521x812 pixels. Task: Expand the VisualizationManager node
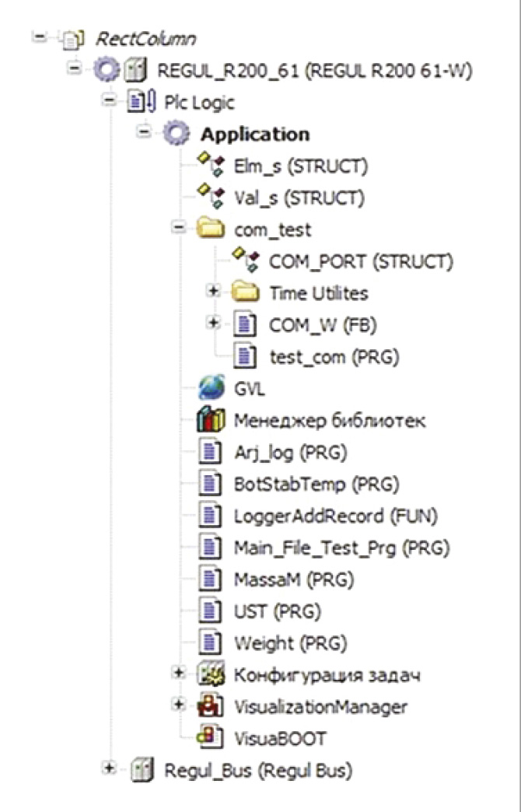point(179,705)
